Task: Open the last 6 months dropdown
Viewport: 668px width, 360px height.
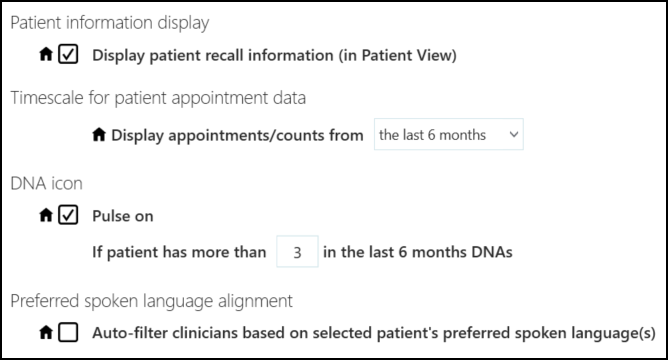Action: (x=449, y=134)
